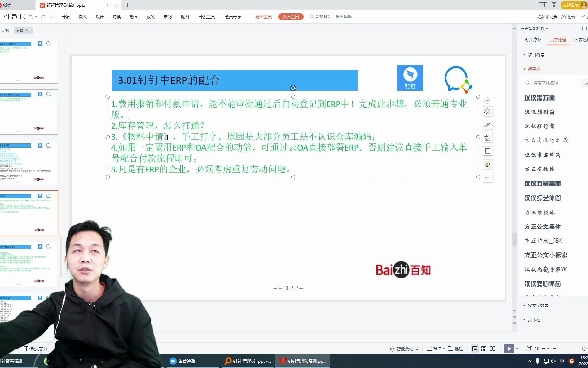This screenshot has width=588, height=368.
Task: Click the minus collapse icon beside the text box
Action: tap(487, 101)
